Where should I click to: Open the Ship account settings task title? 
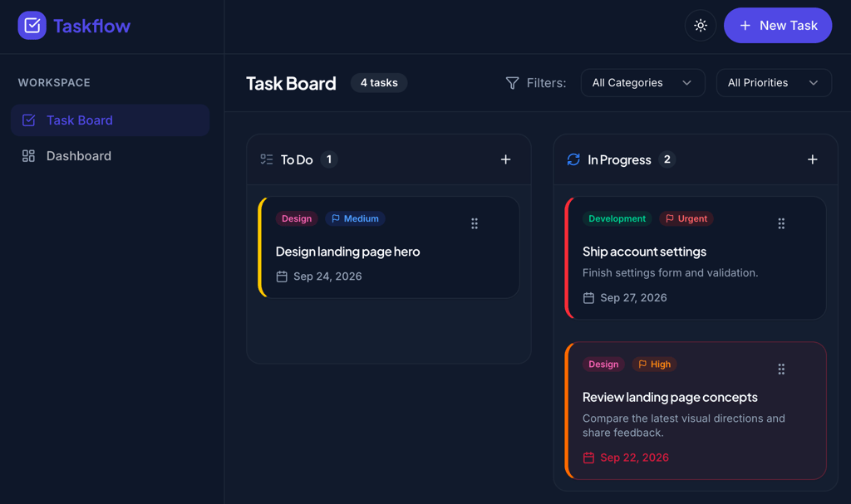644,252
